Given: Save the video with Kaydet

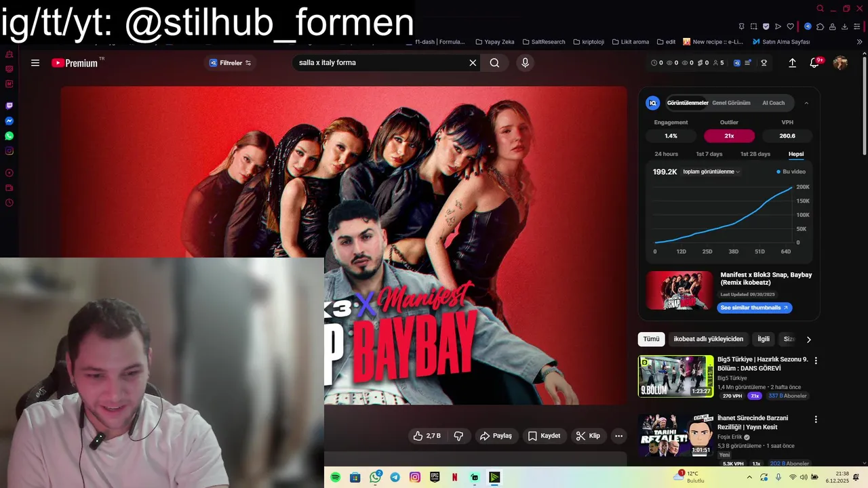Looking at the screenshot, I should click(x=544, y=436).
